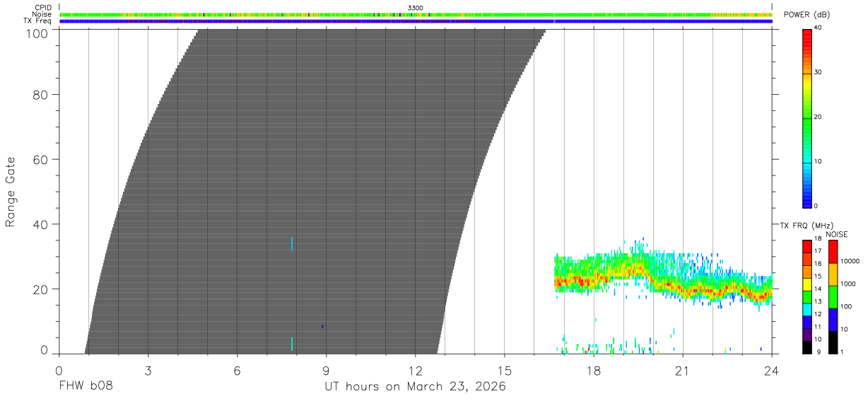Click the 21 tick on the UT hours axis
The image size is (868, 401).
pos(682,370)
